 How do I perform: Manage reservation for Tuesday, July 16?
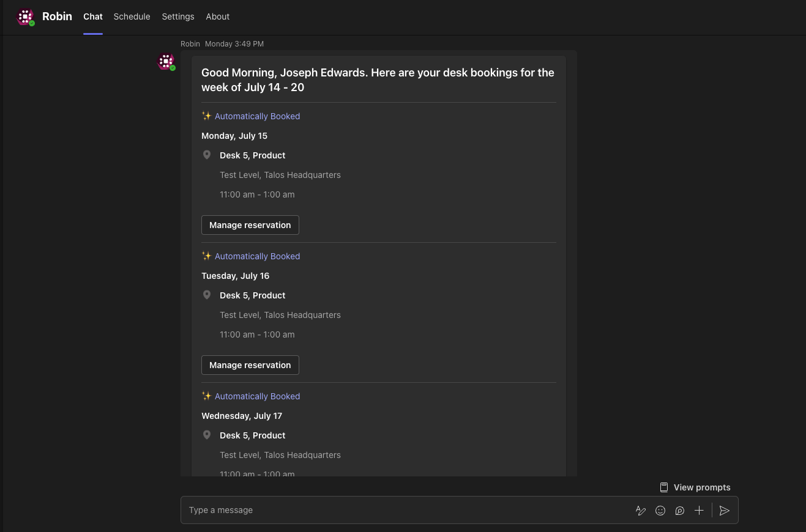point(250,365)
